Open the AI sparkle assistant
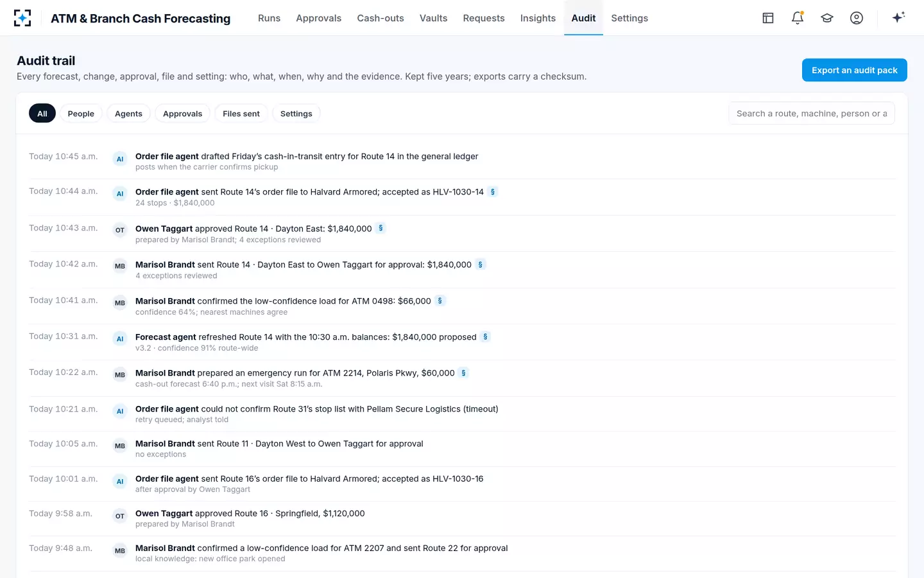The width and height of the screenshot is (924, 578). [898, 17]
